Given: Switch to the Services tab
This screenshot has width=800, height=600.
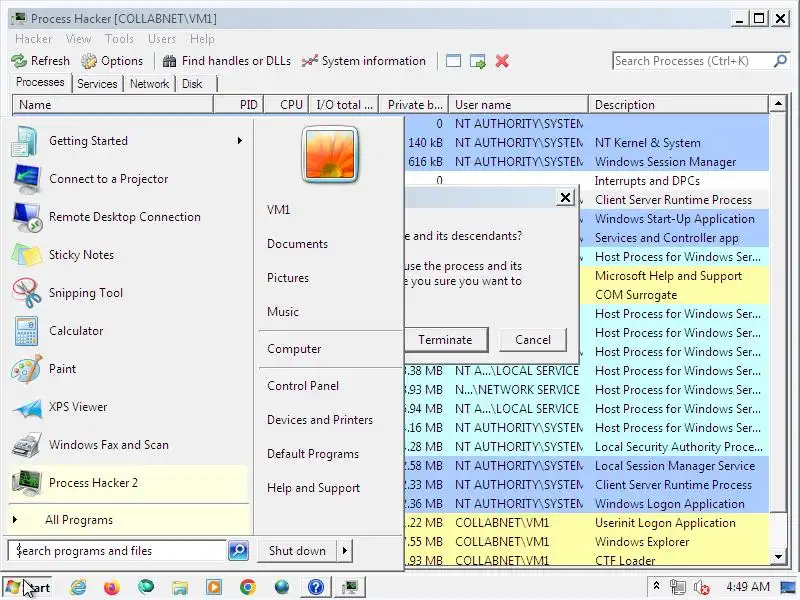Looking at the screenshot, I should (97, 84).
